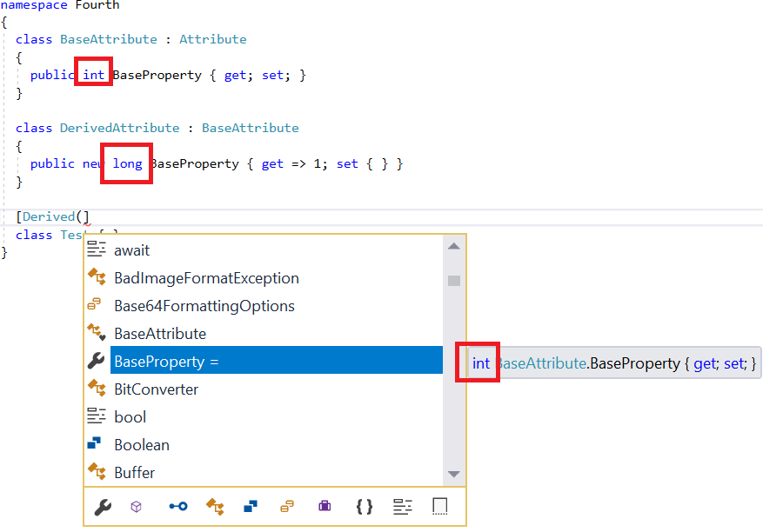Toggle the Methods filter purple cube icon
763x532 pixels.
(x=137, y=507)
